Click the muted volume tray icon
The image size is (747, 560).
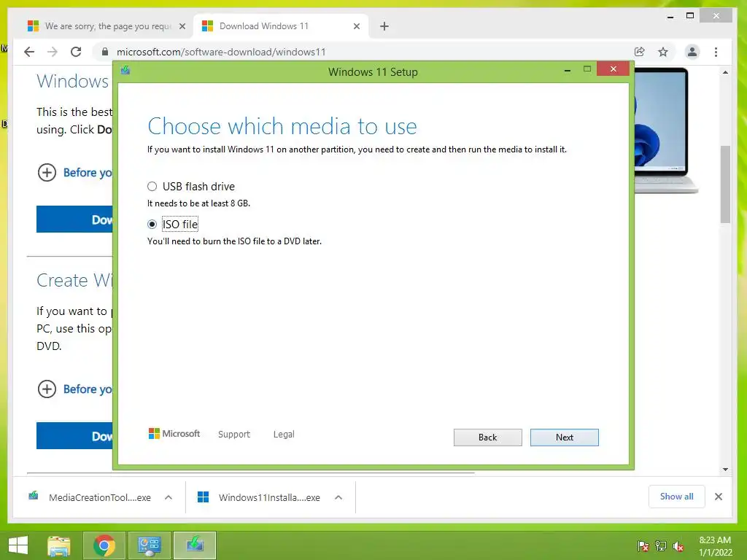(x=678, y=545)
